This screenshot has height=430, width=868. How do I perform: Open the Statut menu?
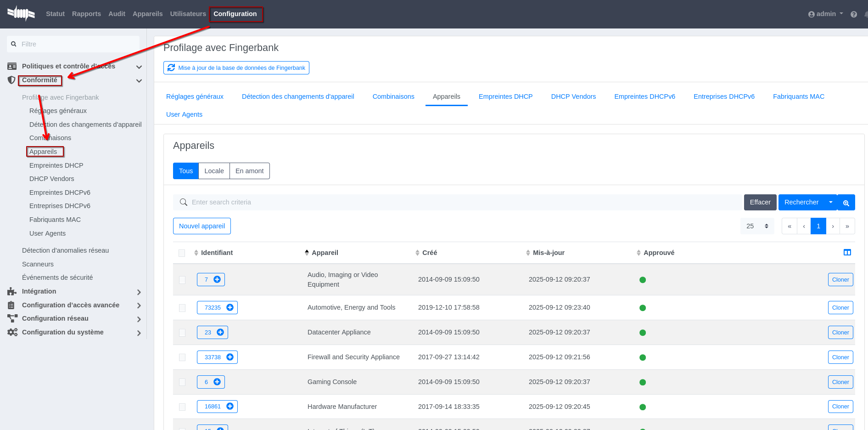pos(55,14)
